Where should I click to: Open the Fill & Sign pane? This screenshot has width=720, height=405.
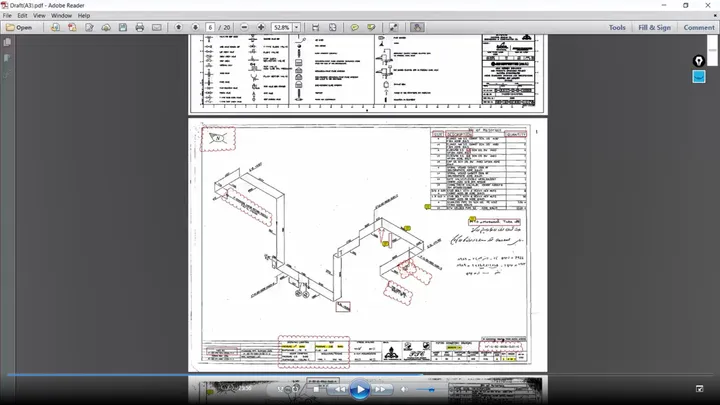point(654,28)
